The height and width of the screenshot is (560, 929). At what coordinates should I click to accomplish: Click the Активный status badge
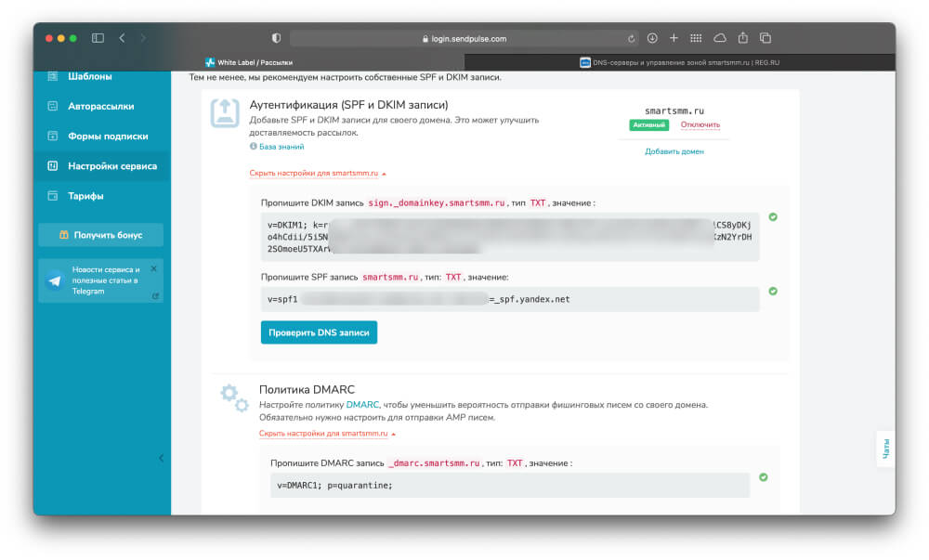(648, 124)
